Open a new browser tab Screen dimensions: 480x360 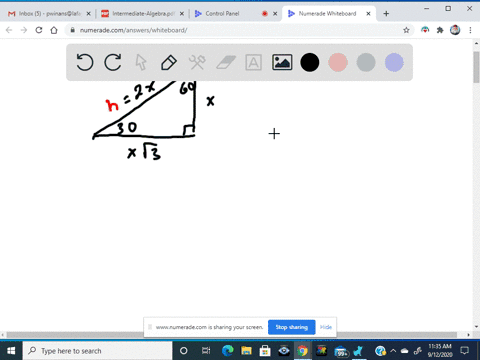click(386, 14)
